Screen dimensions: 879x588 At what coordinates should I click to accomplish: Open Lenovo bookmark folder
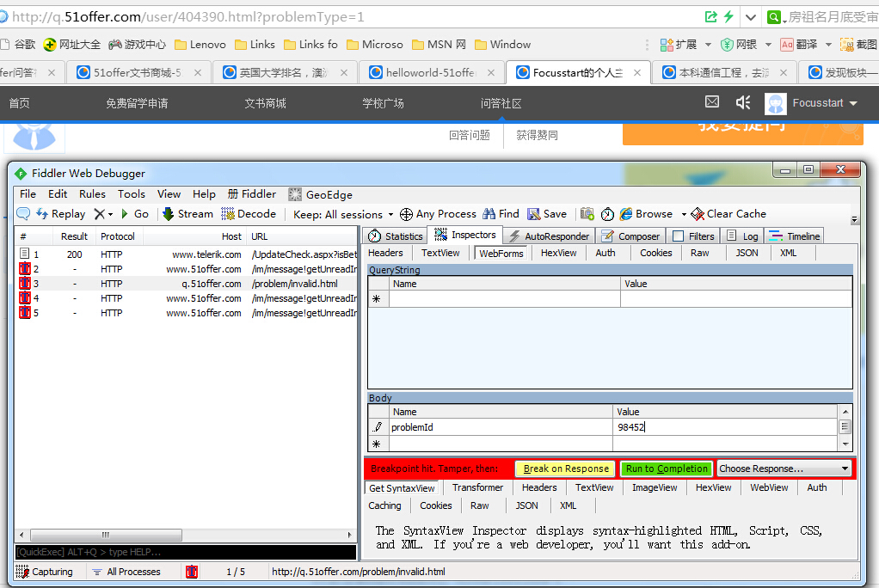tap(200, 45)
